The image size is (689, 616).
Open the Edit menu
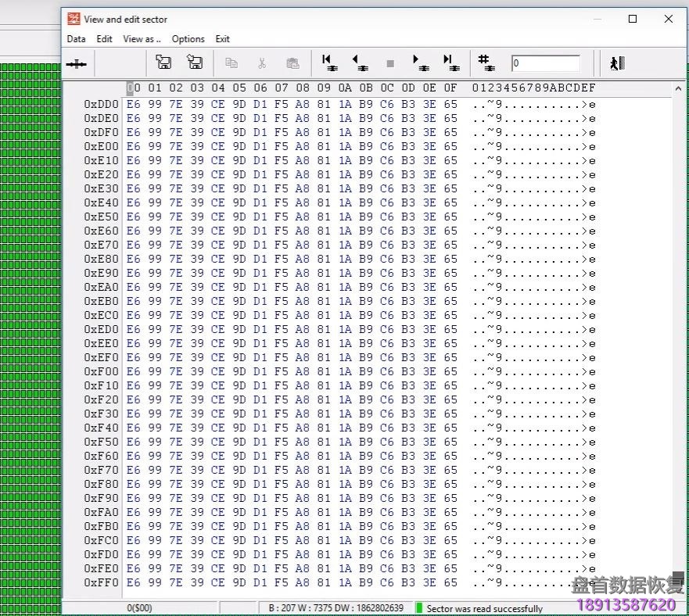104,39
